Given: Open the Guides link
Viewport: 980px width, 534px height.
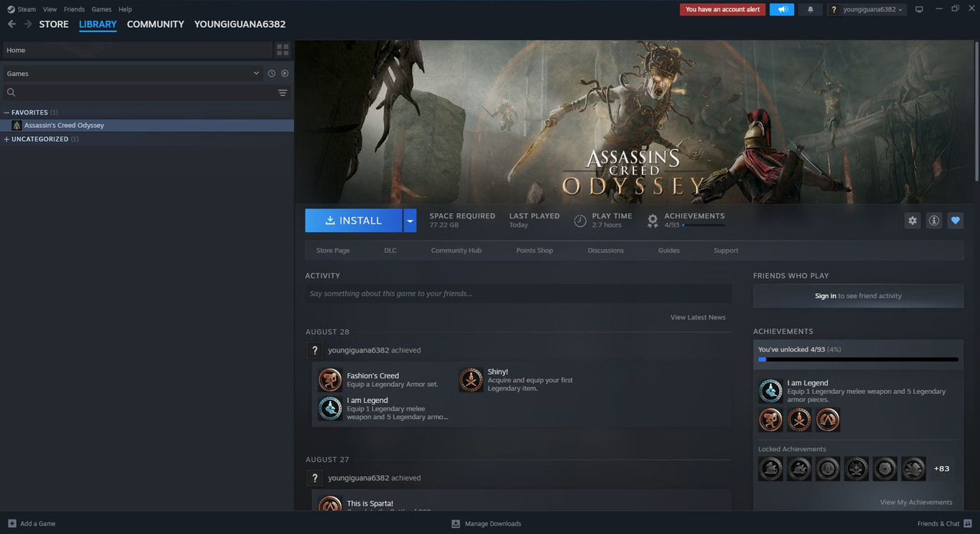Looking at the screenshot, I should 669,251.
